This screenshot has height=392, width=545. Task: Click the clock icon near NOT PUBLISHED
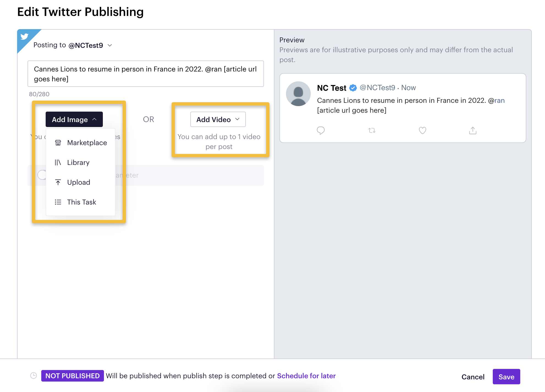(34, 376)
